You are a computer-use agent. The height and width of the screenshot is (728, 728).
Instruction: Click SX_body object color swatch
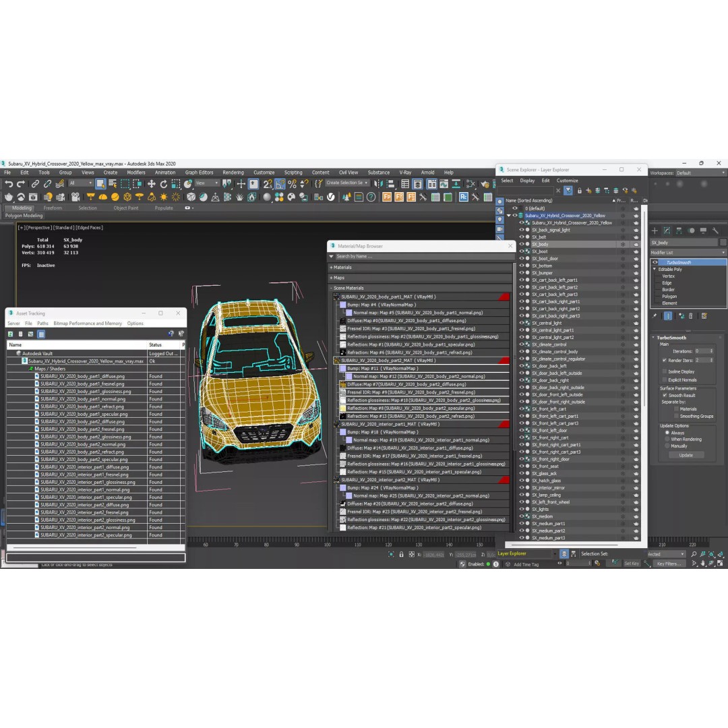pyautogui.click(x=723, y=243)
